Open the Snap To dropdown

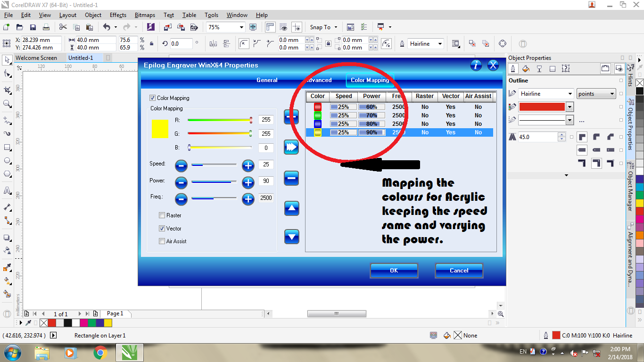[335, 27]
